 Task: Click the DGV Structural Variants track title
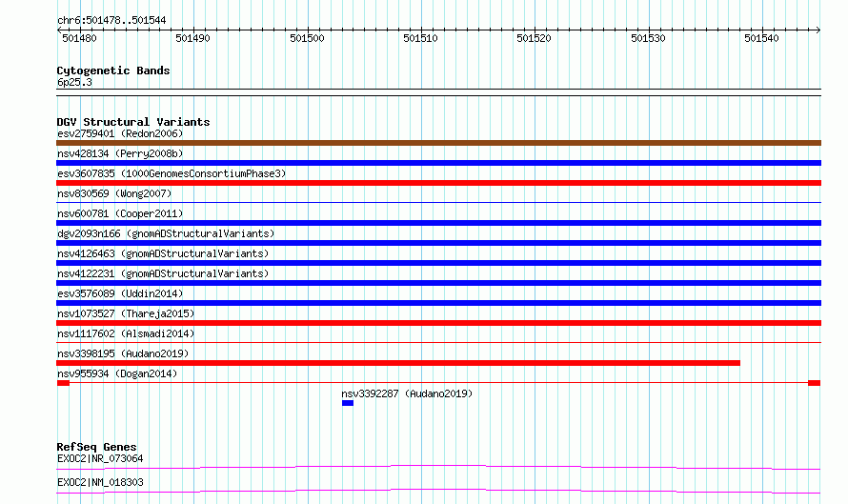pyautogui.click(x=133, y=122)
